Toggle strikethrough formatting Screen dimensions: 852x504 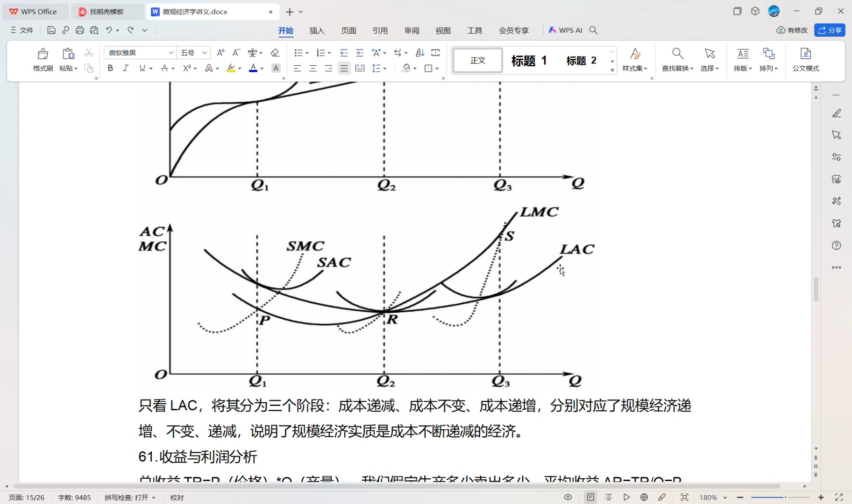coord(164,68)
